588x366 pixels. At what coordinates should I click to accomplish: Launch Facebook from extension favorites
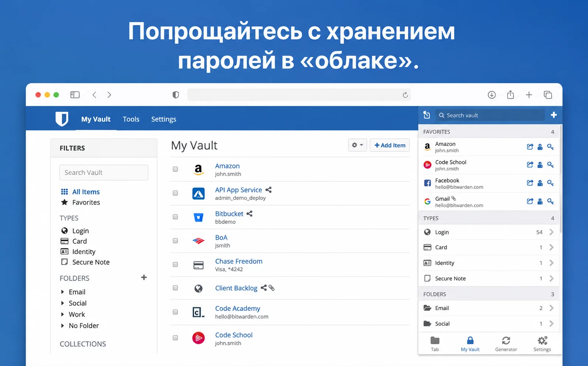[530, 183]
